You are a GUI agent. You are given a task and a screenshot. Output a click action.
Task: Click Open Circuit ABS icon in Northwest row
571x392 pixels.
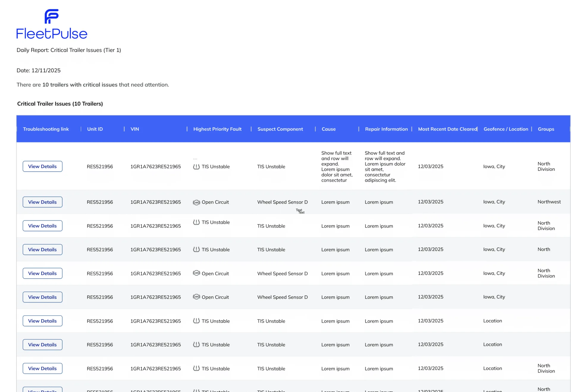coord(196,202)
